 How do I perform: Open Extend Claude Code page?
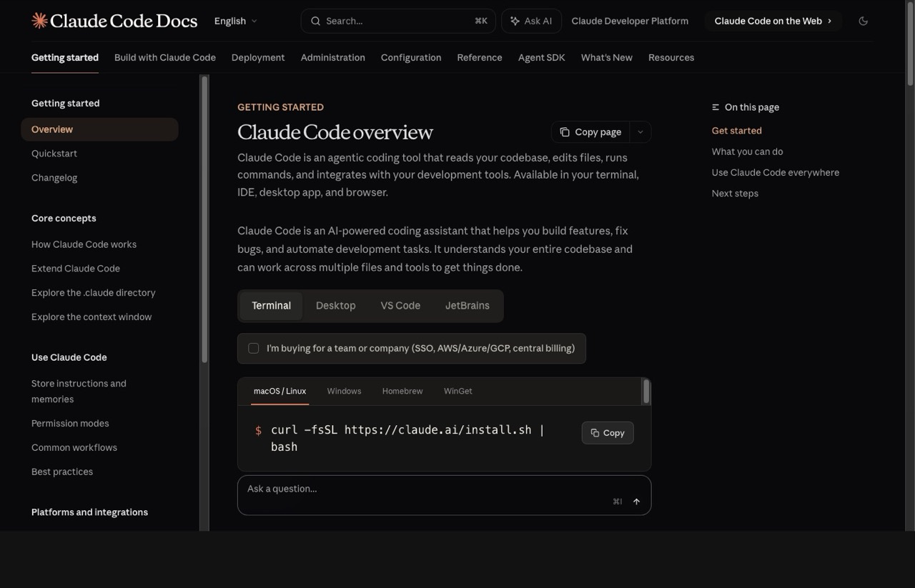(x=76, y=269)
